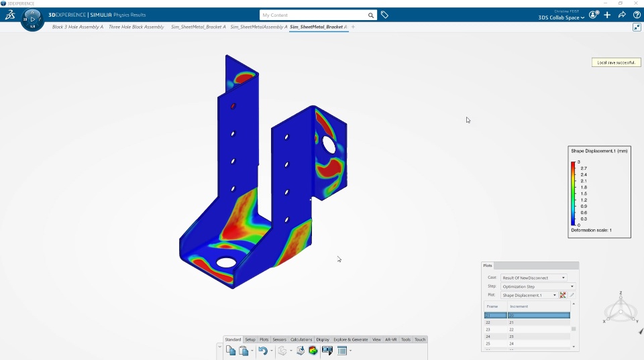Click the pencil edit icon in Plots panel

572,295
